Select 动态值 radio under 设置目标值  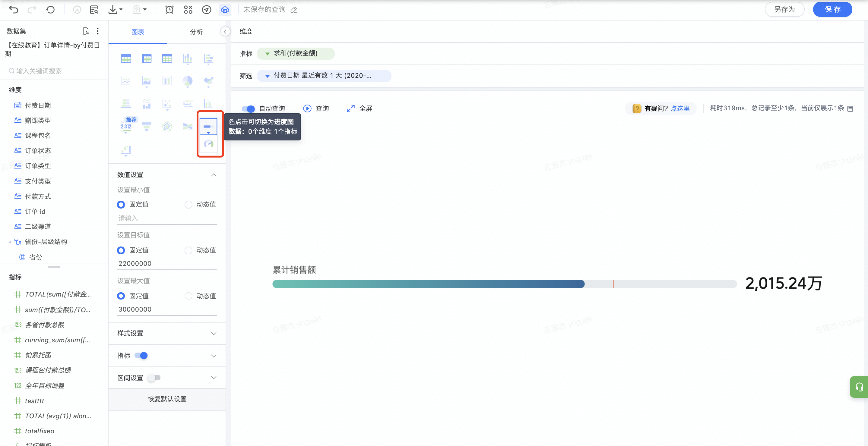point(188,250)
